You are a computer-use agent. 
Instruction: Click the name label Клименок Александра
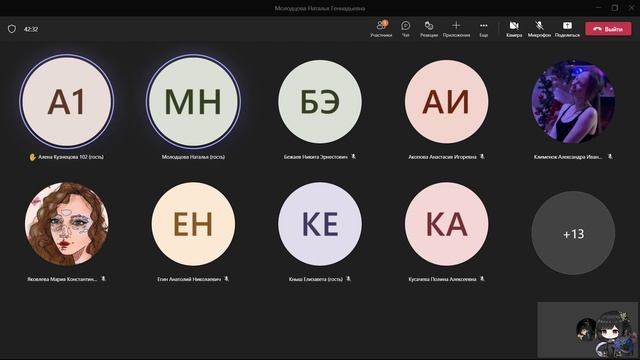(568, 157)
